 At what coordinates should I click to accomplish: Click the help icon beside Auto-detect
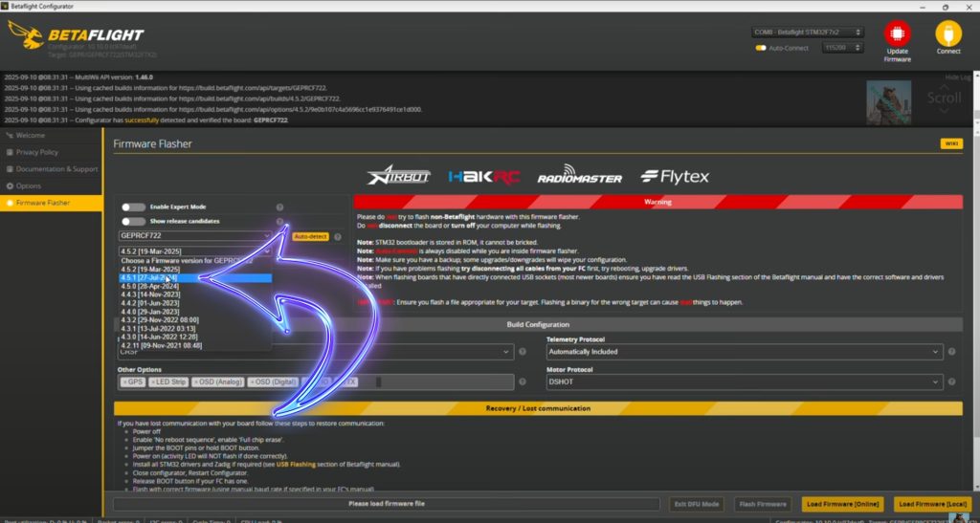(338, 236)
